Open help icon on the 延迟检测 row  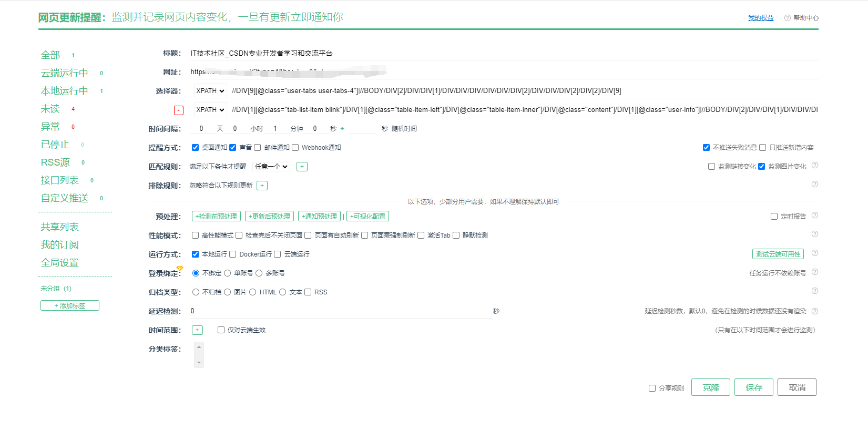coord(815,311)
